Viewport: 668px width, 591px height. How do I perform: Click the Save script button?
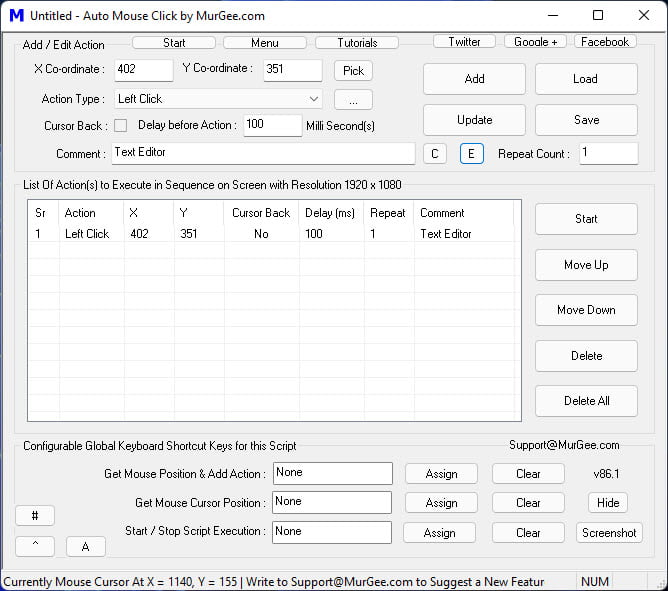[x=586, y=120]
